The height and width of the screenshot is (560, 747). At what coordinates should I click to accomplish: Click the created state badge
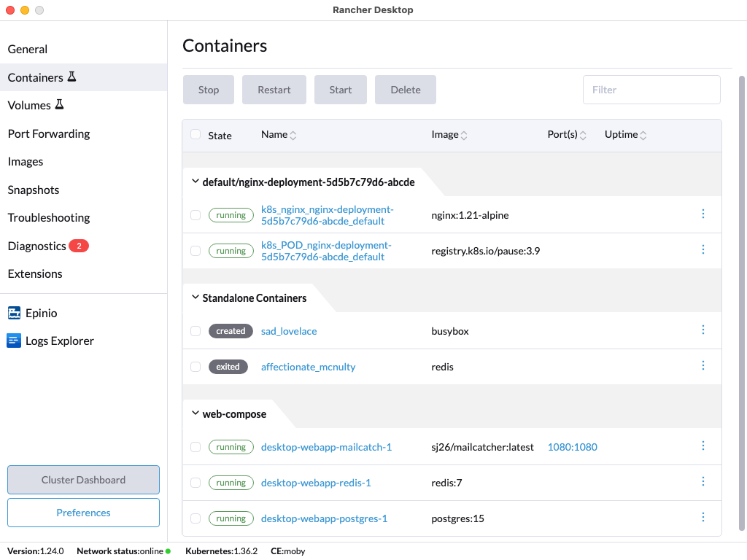[x=231, y=331]
